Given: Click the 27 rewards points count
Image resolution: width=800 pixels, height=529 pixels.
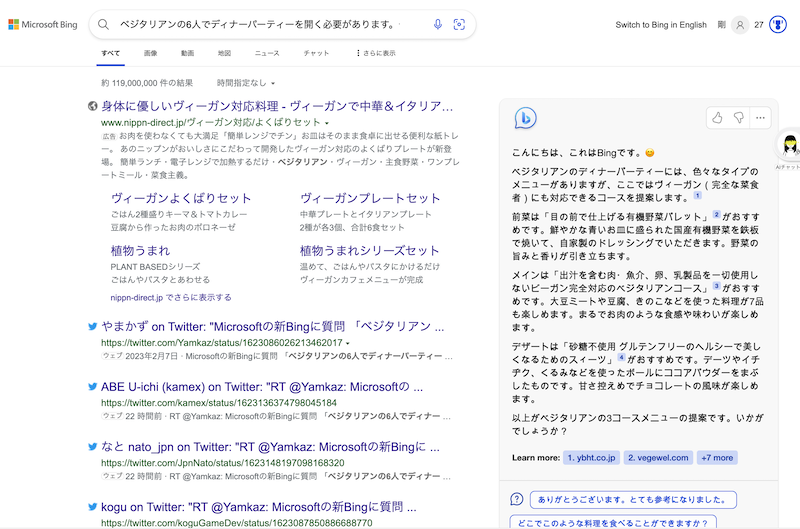Looking at the screenshot, I should click(x=759, y=24).
